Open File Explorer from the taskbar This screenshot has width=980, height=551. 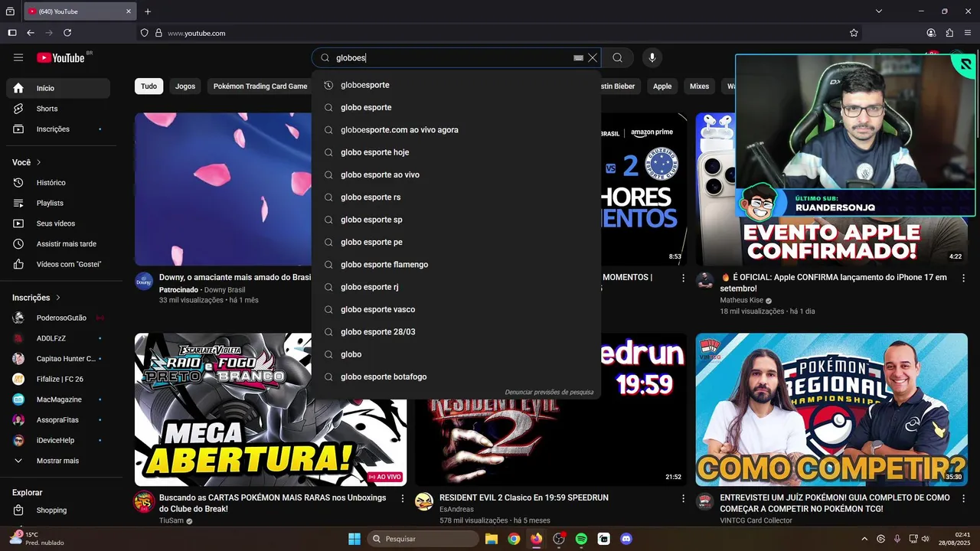pyautogui.click(x=492, y=539)
